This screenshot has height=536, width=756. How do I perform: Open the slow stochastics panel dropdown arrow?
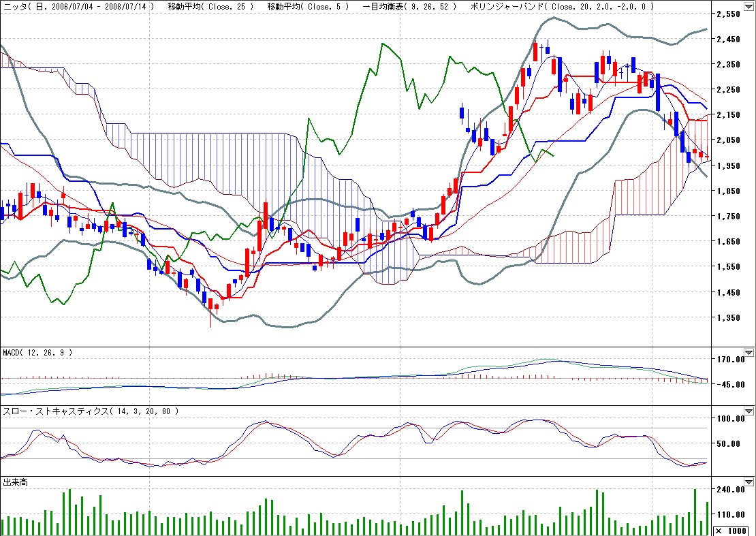click(x=749, y=412)
